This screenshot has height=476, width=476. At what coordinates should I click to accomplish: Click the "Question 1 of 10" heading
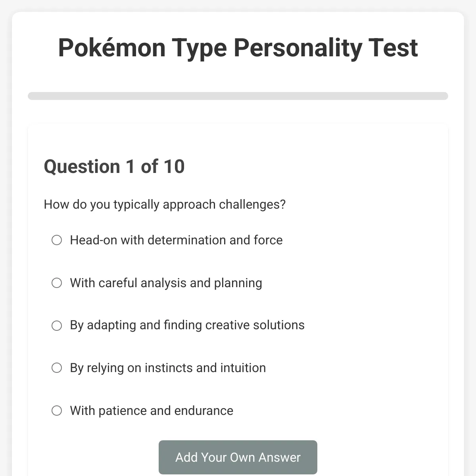click(114, 167)
